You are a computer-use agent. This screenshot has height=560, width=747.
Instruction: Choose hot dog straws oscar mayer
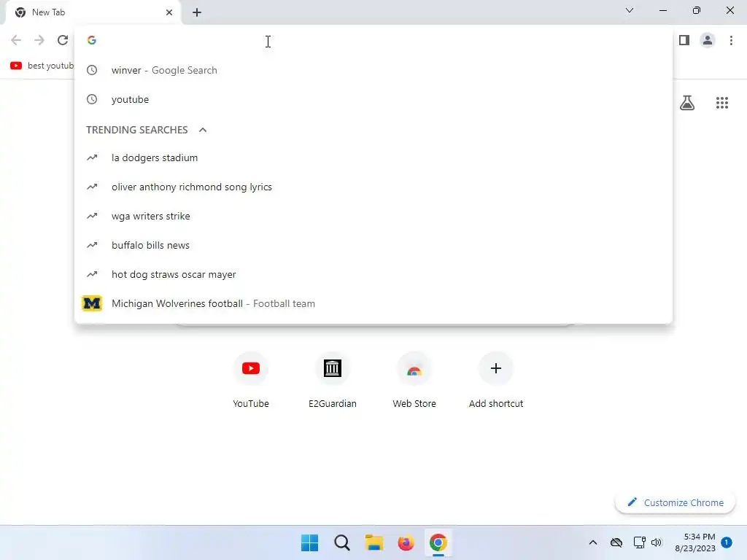click(x=373, y=274)
